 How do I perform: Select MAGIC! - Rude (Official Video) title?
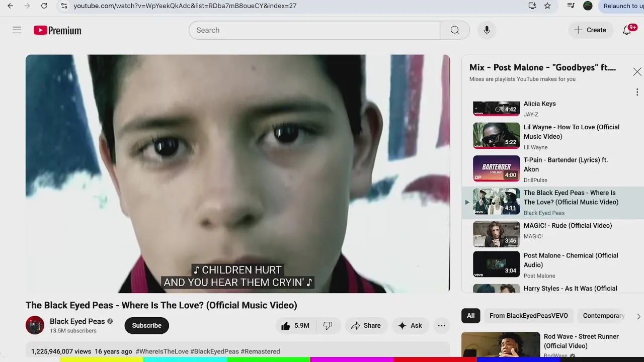click(568, 226)
